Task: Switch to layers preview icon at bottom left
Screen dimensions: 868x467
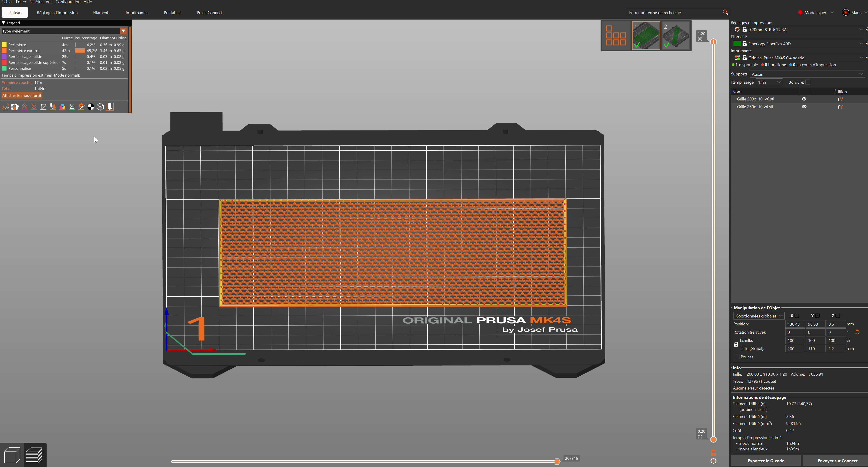Action: (x=34, y=455)
